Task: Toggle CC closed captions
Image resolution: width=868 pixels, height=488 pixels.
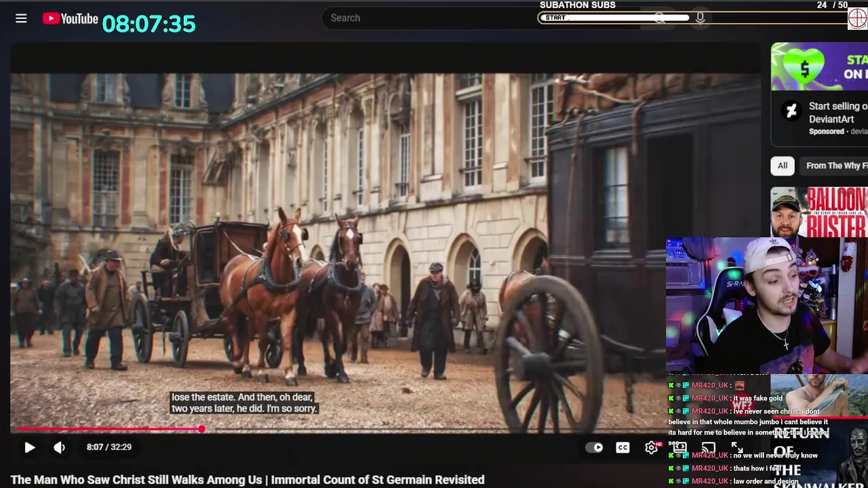Action: (x=623, y=447)
